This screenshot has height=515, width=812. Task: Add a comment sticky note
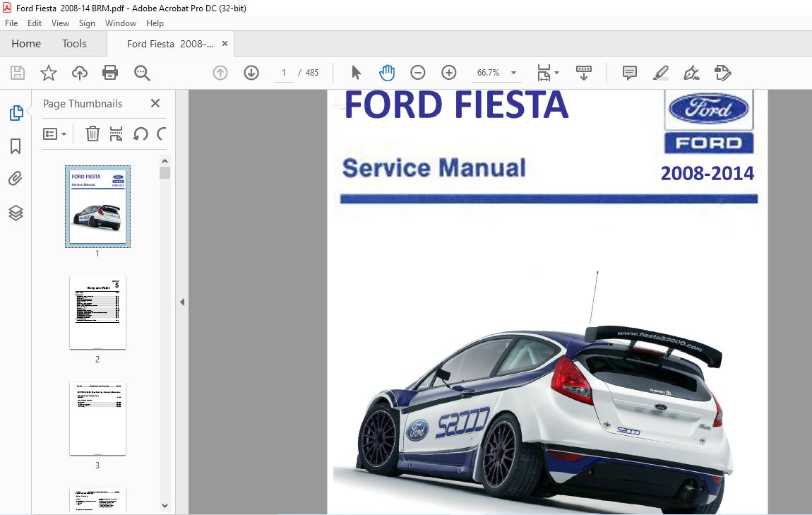pyautogui.click(x=629, y=73)
